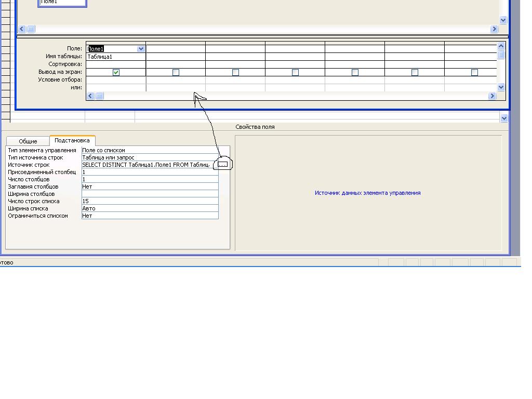Check Вывод на экран in fourth grid column

click(x=295, y=72)
